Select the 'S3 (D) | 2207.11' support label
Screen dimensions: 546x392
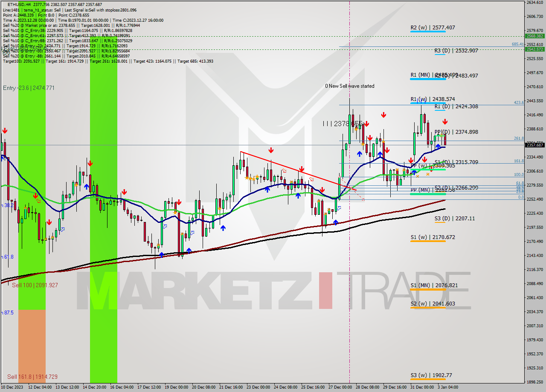[455, 219]
